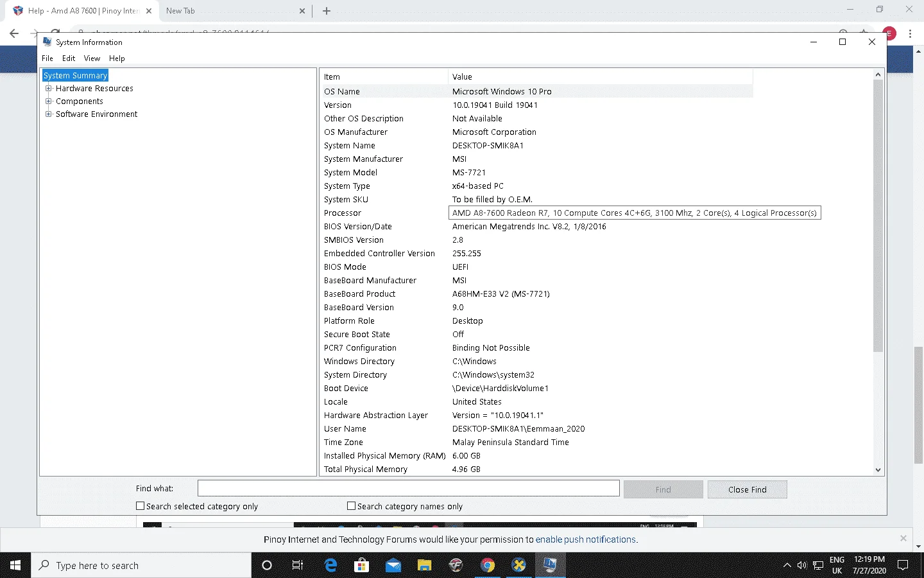The image size is (924, 578).
Task: Open the Chrome three-dot menu
Action: click(910, 33)
